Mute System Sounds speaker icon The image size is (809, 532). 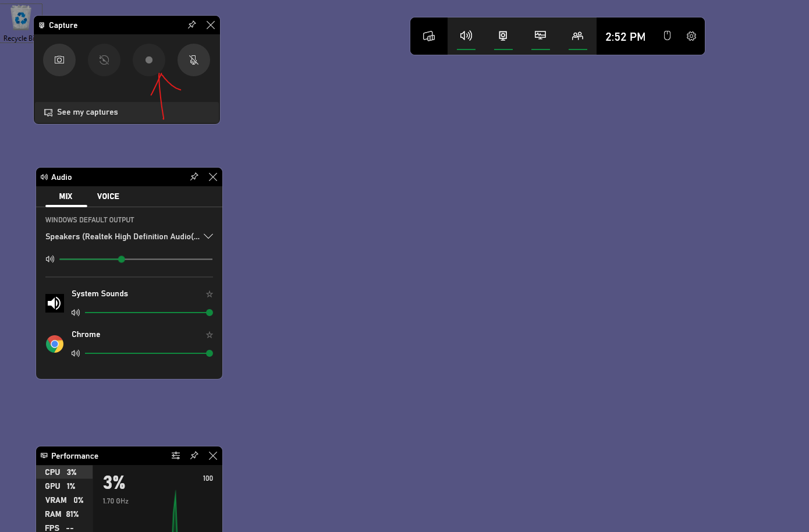tap(76, 313)
